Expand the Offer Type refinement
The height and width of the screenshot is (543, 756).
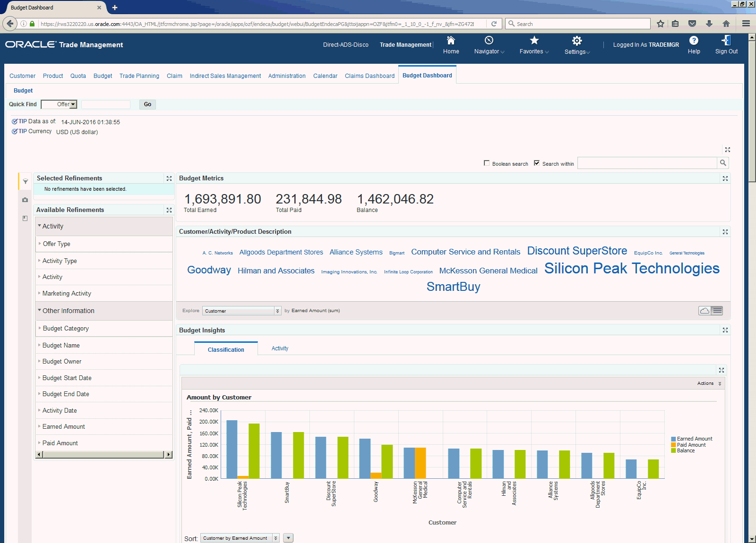point(40,244)
